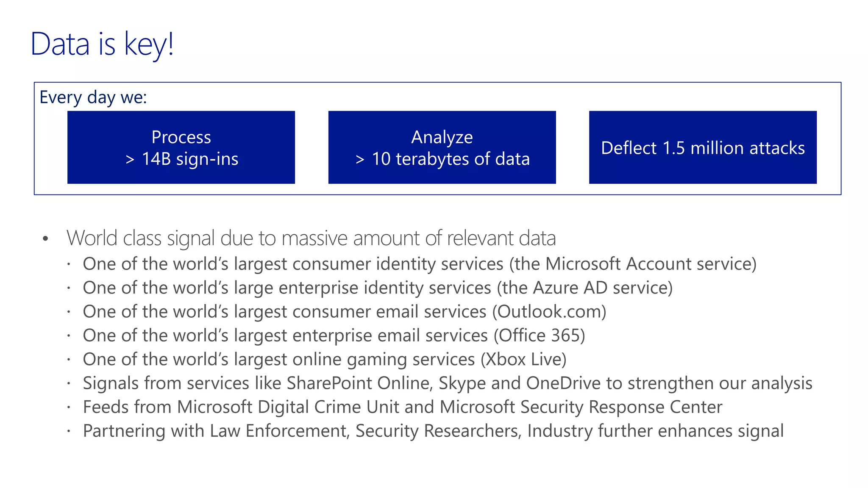Click the Partnering with Law Enforcement line
Viewport: 868px width, 488px height.
[433, 431]
